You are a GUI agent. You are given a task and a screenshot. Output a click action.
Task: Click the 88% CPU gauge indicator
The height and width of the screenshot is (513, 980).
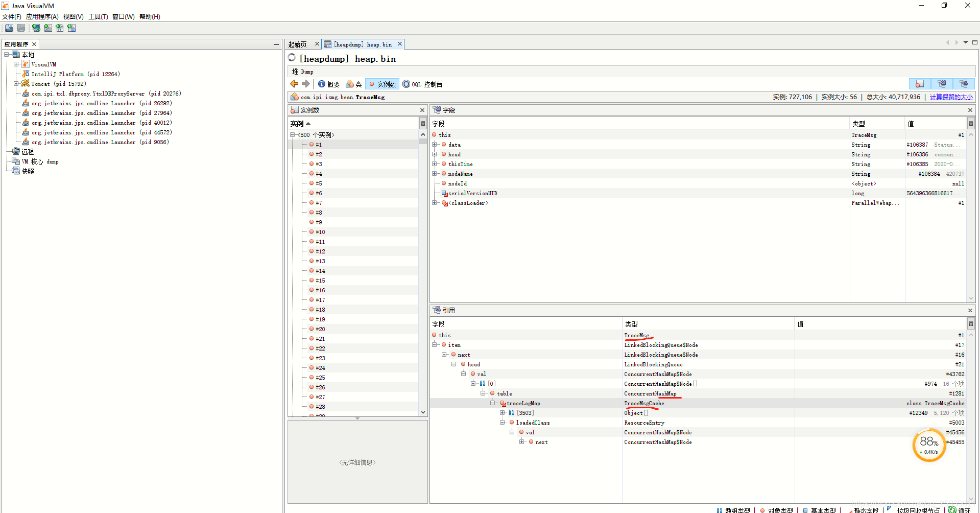tap(929, 444)
